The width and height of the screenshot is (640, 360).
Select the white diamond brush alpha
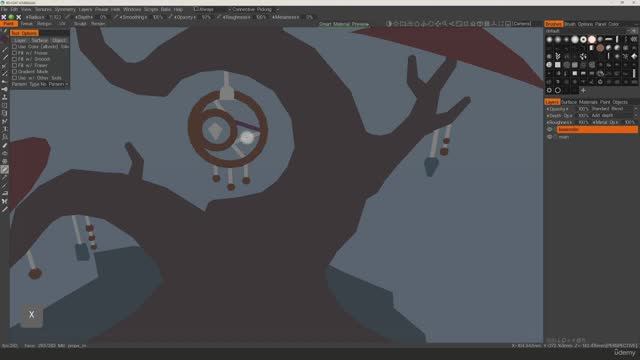[634, 56]
